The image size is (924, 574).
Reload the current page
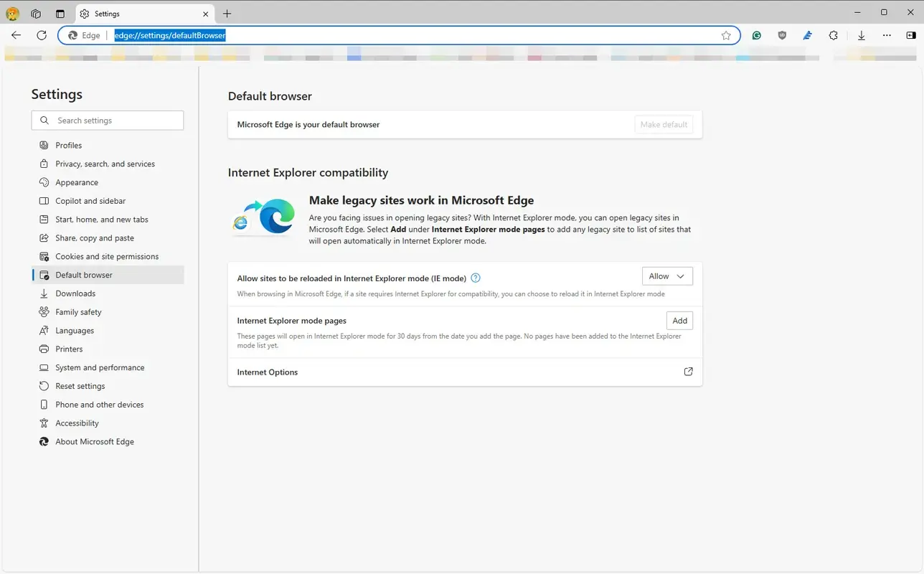[x=42, y=34]
